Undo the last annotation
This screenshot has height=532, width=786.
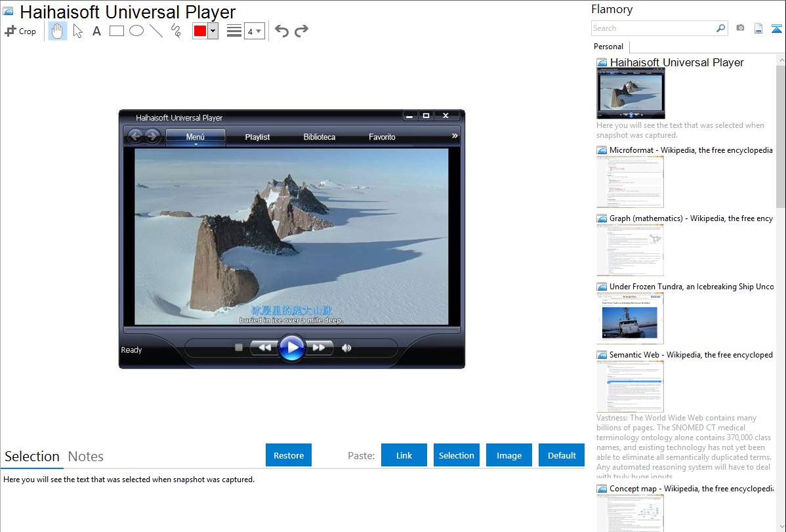(281, 31)
